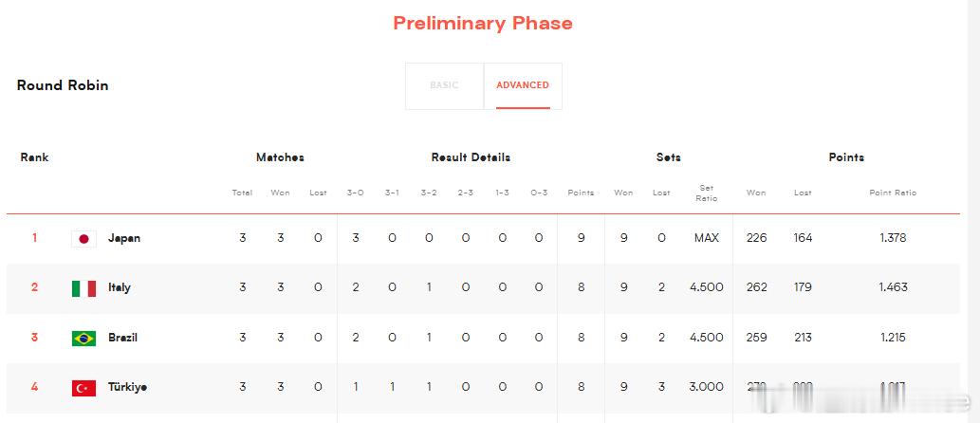Open the Brazil team link
The height and width of the screenshot is (423, 980).
[x=122, y=338]
